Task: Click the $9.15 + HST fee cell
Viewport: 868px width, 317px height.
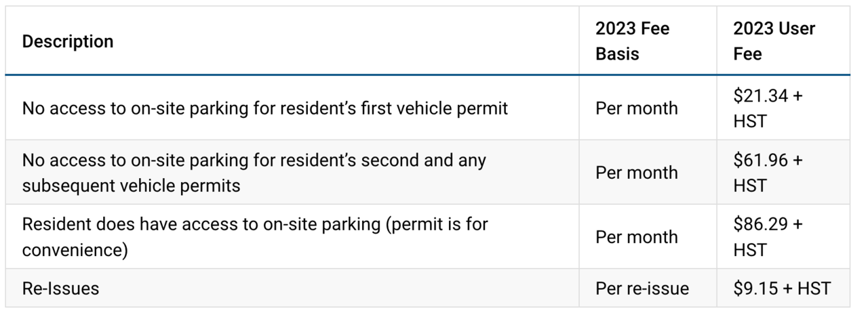Action: coord(781,289)
